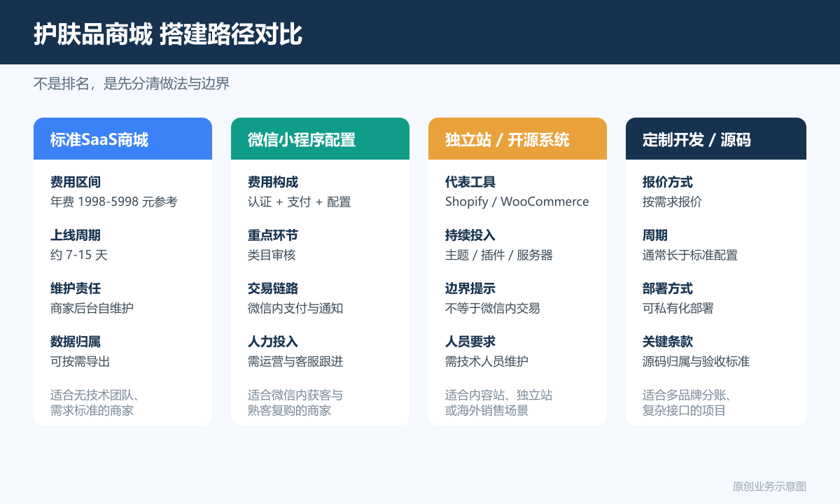Click the 人力投入 label
This screenshot has height=504, width=840.
[x=273, y=342]
